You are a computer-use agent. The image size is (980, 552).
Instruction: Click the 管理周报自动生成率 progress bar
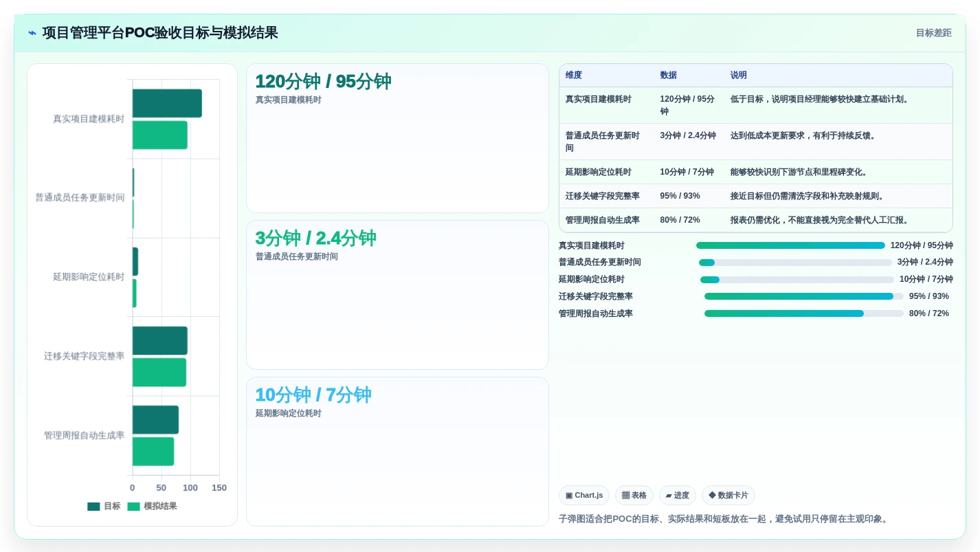click(804, 313)
